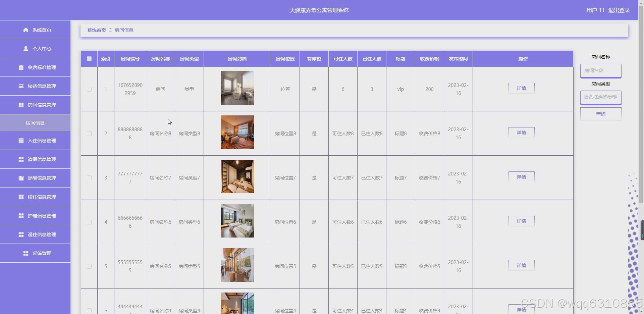Viewport: 644px width, 314px height.
Task: Click the grid icon beside 请假信息管理
Action: pyautogui.click(x=21, y=159)
